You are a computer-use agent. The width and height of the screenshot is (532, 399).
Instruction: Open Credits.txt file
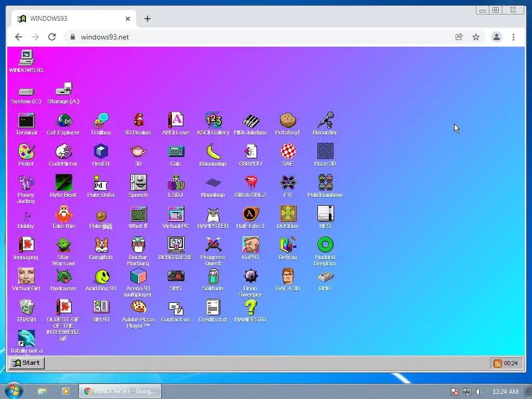click(x=213, y=308)
